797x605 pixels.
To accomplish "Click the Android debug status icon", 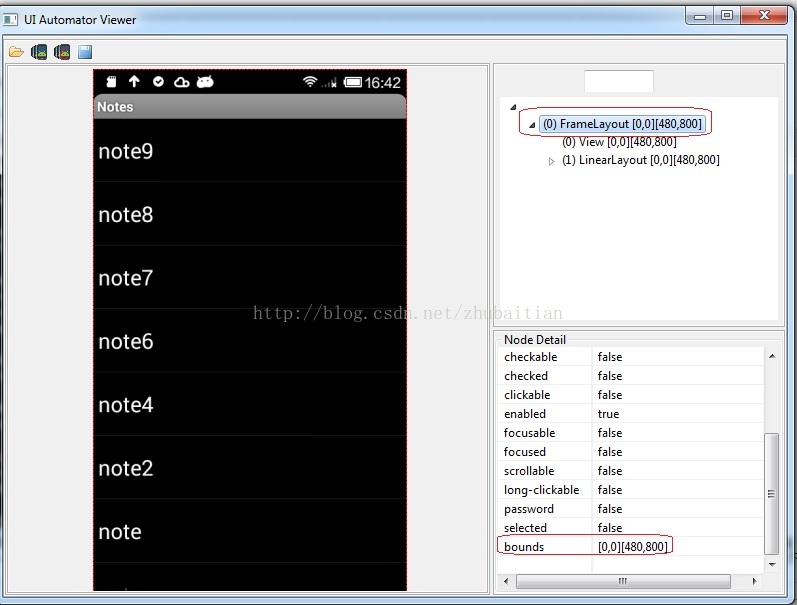I will point(205,81).
